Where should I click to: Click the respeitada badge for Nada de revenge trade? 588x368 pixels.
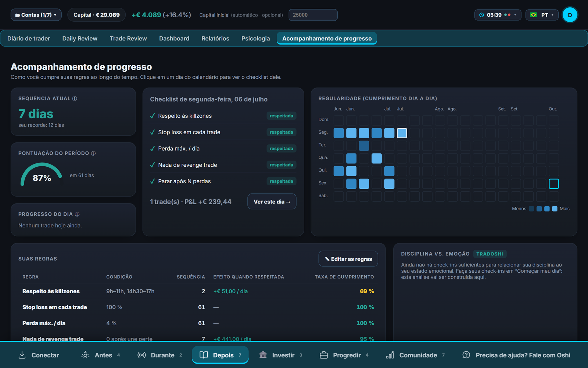click(x=282, y=165)
